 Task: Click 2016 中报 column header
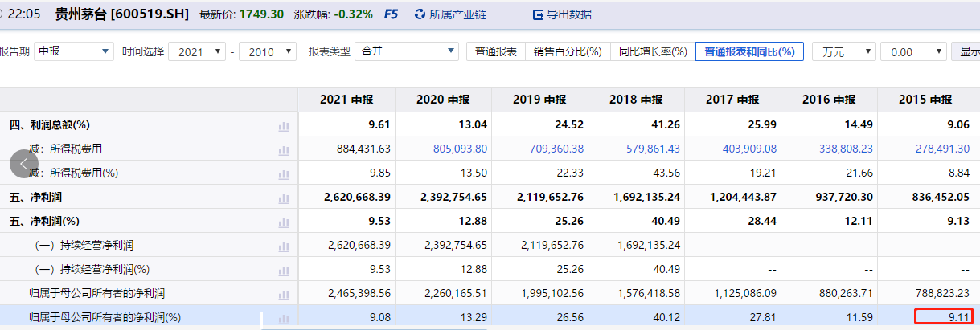tap(829, 100)
